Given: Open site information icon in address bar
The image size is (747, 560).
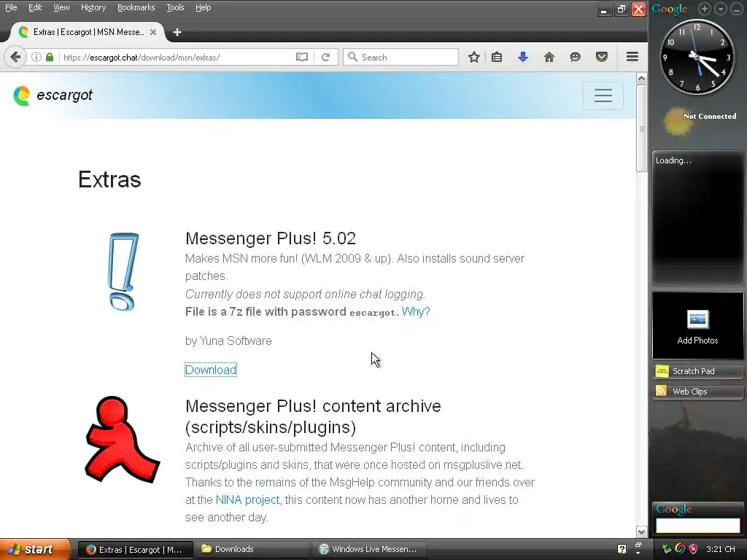Looking at the screenshot, I should click(36, 57).
